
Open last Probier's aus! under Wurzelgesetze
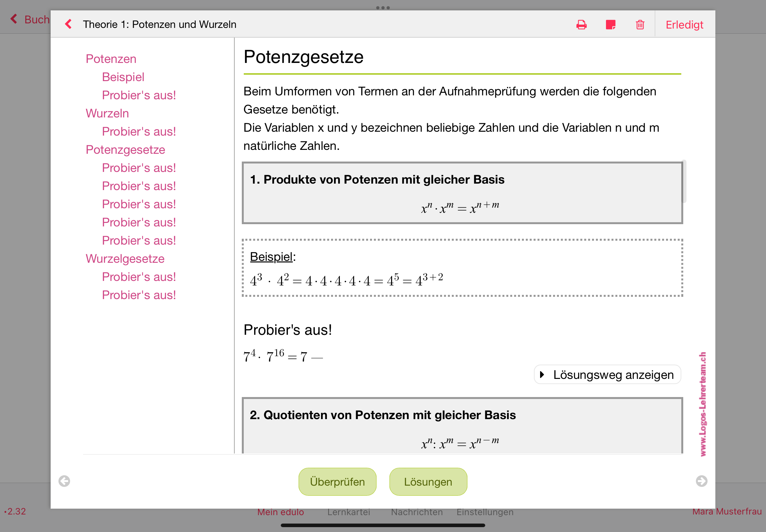pyautogui.click(x=139, y=295)
